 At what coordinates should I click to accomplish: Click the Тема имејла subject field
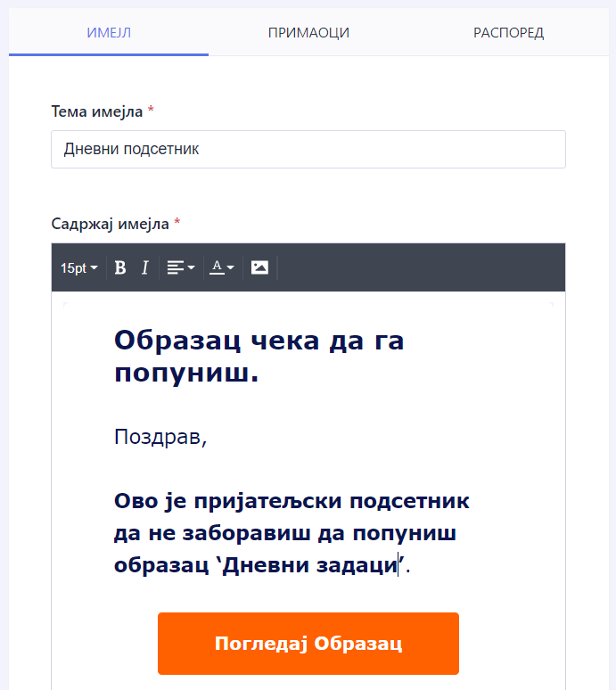coord(308,149)
